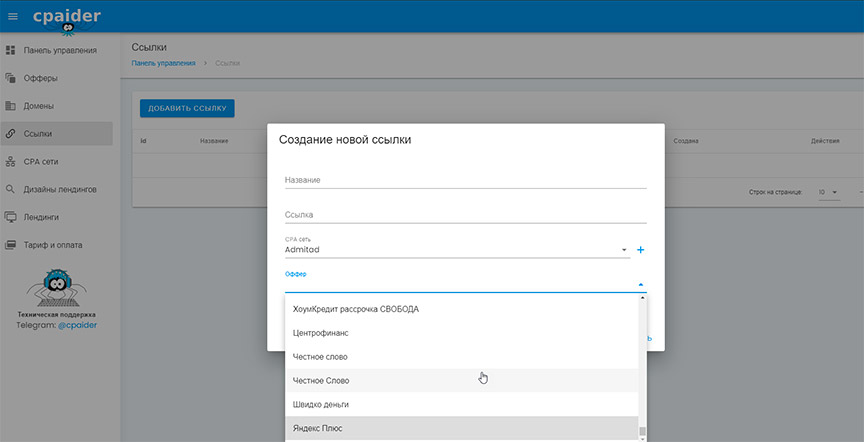Click the offer list scrollbar thumb
This screenshot has height=442, width=864.
642,431
